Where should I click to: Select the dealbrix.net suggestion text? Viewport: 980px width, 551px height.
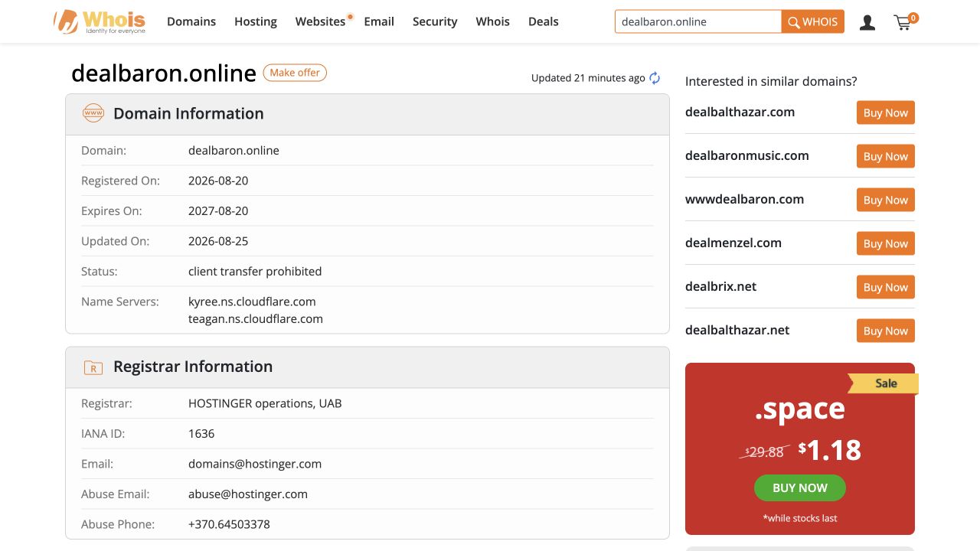pyautogui.click(x=720, y=286)
